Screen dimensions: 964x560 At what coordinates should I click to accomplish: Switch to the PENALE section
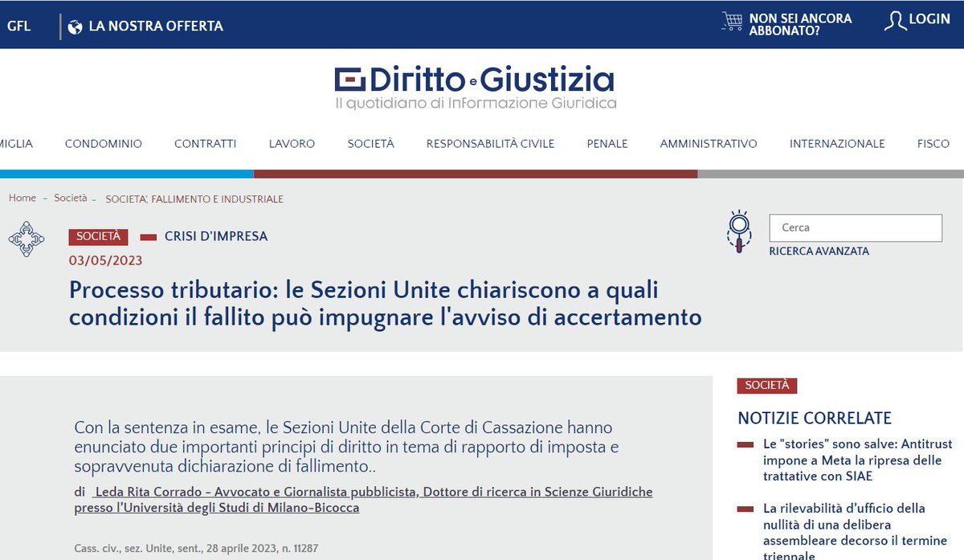pos(607,144)
